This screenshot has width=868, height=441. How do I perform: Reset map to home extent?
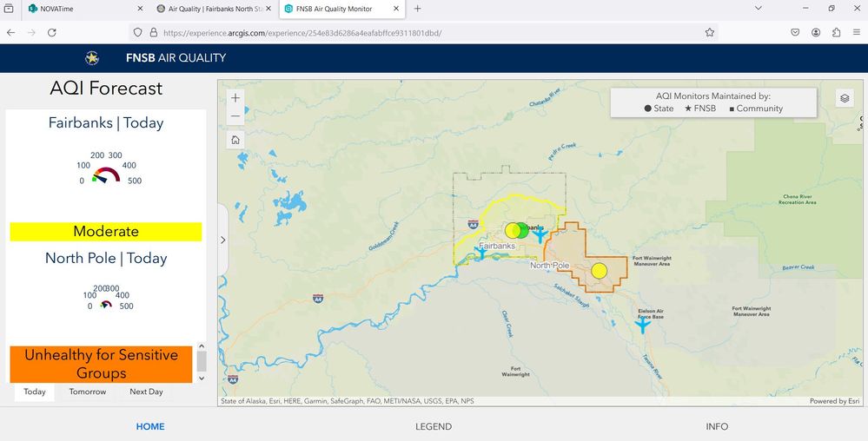pos(235,140)
